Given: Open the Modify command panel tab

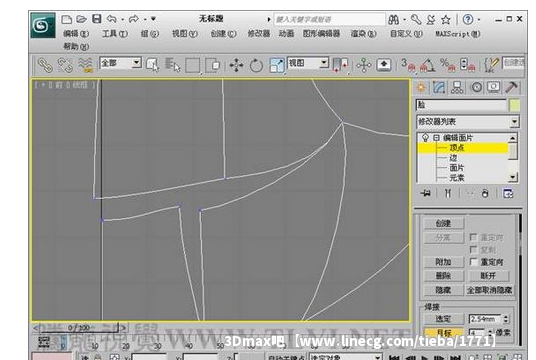Looking at the screenshot, I should click(439, 88).
